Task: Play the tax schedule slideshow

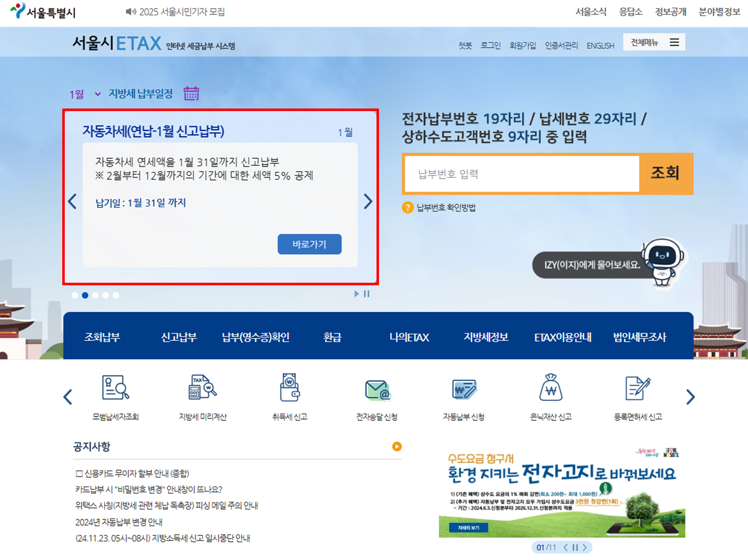Action: pos(357,294)
